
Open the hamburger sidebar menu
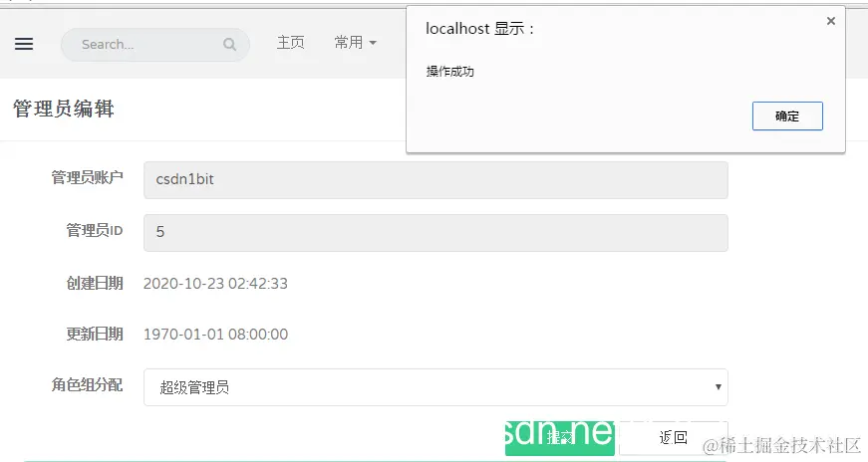click(x=24, y=44)
